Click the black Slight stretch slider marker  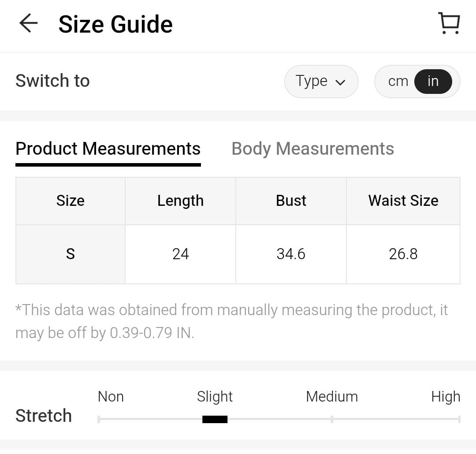[215, 419]
